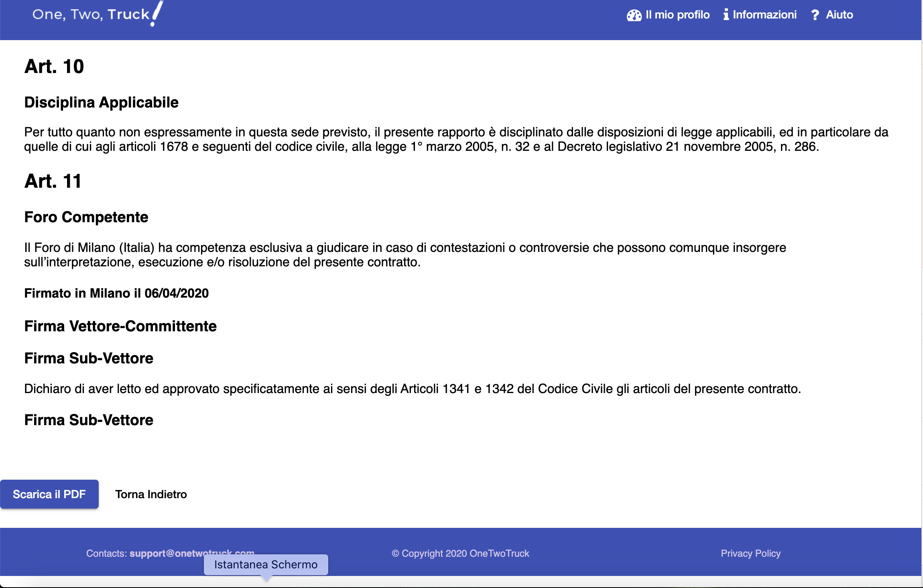
Task: Open the Informazioni menu item
Action: [764, 15]
